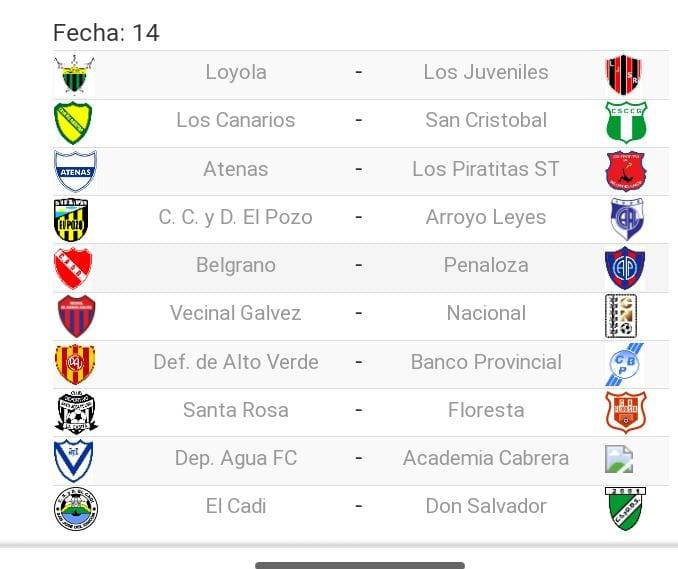Click Belgrano's red and white shield
Image resolution: width=678 pixels, height=569 pixels.
(72, 267)
